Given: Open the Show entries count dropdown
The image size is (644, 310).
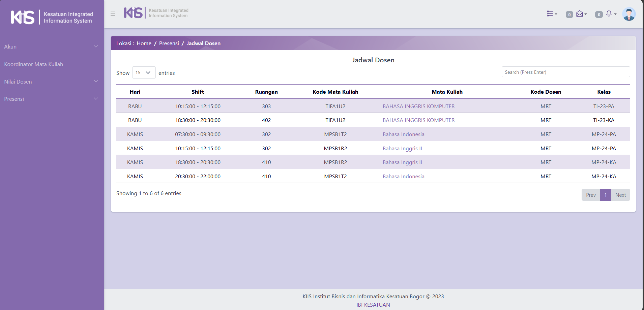Looking at the screenshot, I should click(x=144, y=72).
